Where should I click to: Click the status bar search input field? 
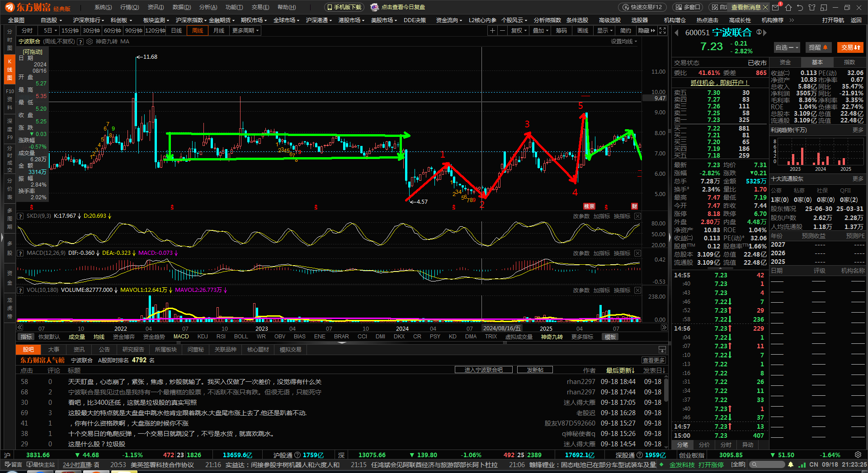pyautogui.click(x=767, y=464)
